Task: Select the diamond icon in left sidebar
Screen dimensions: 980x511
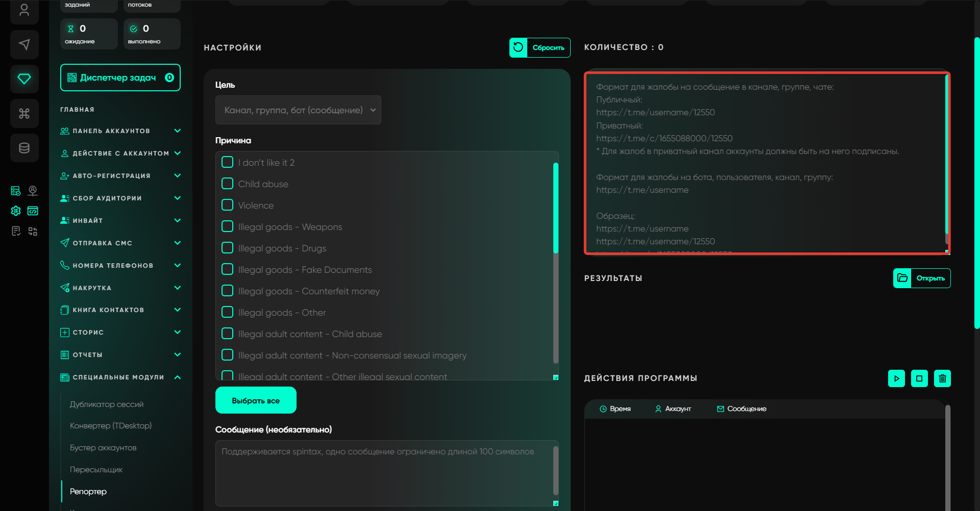Action: point(24,79)
